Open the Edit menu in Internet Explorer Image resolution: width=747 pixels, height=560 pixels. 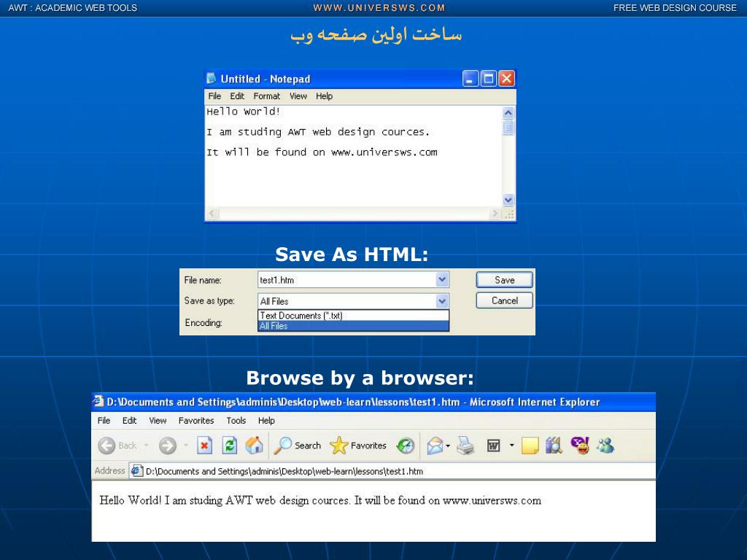pyautogui.click(x=129, y=421)
